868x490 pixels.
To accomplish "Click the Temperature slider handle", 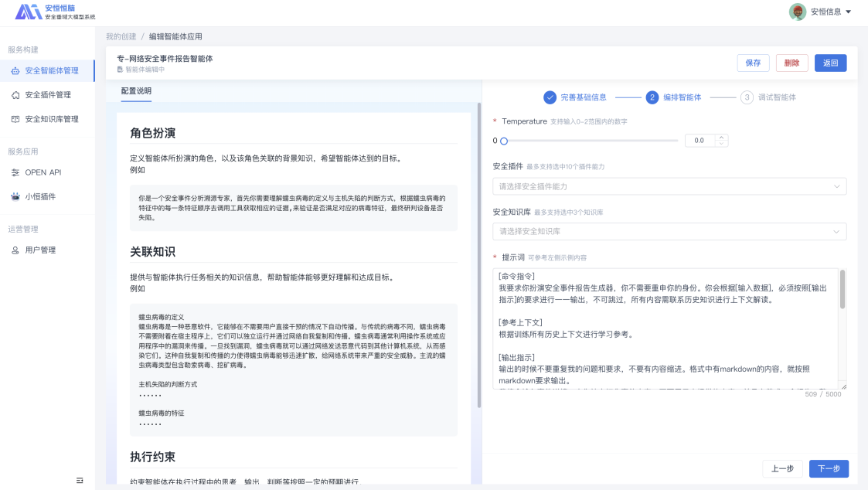I will pyautogui.click(x=504, y=141).
